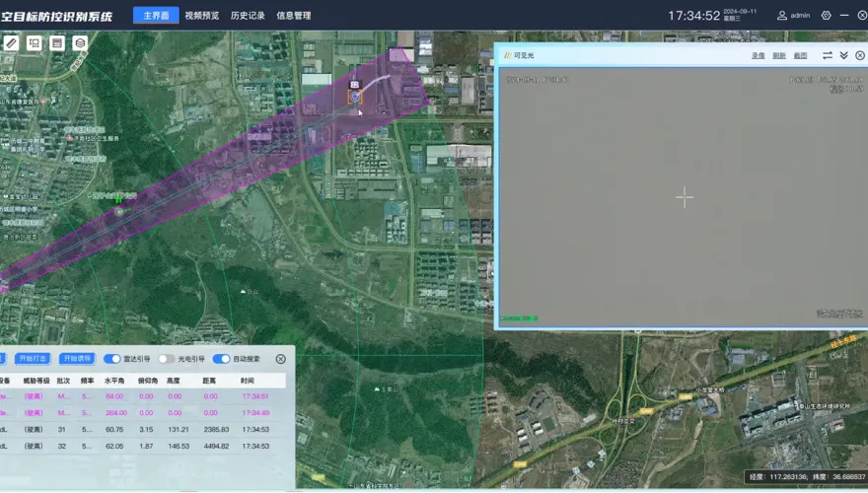Click the 威胁等级 column header
The image size is (868, 493).
pos(36,381)
